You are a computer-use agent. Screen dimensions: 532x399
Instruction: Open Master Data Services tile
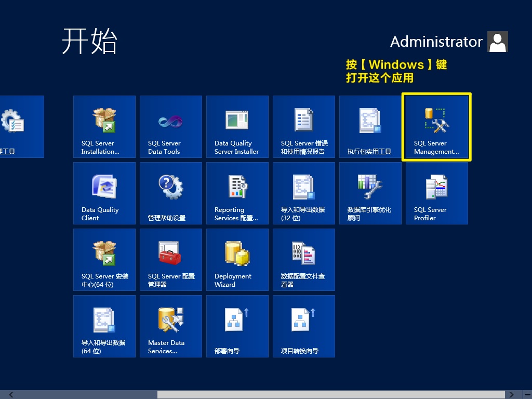point(171,326)
